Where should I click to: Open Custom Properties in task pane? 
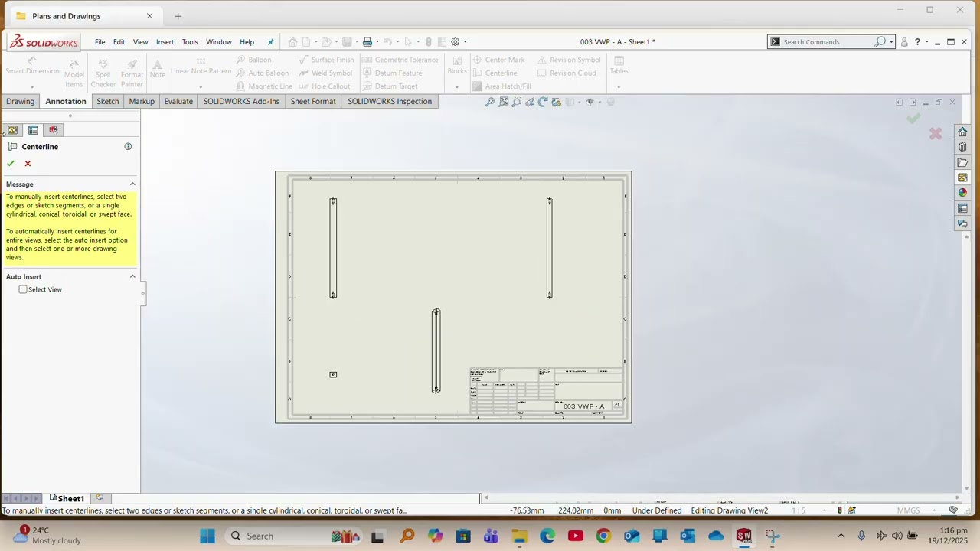coord(962,208)
